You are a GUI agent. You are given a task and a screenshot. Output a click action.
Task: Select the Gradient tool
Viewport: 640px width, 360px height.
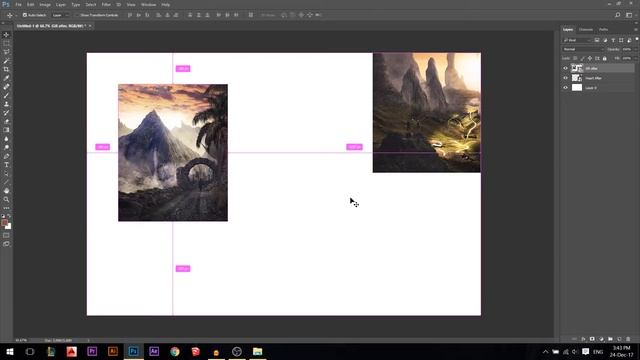[x=6, y=130]
